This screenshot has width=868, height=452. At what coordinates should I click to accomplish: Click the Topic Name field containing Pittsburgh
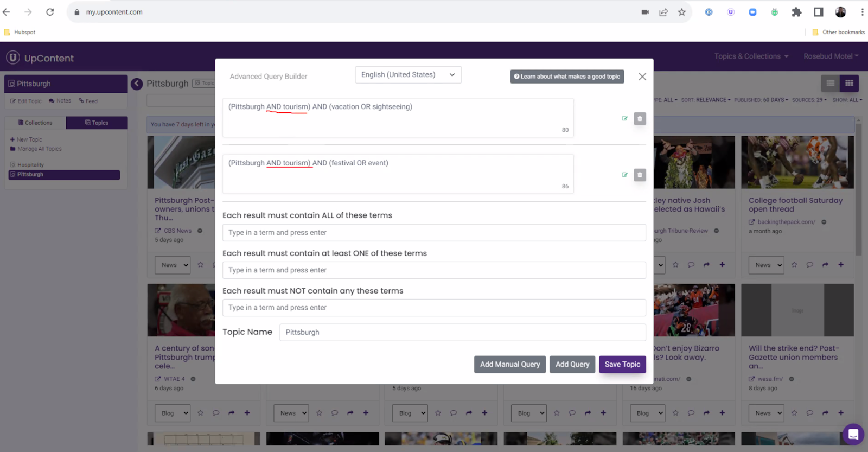462,332
